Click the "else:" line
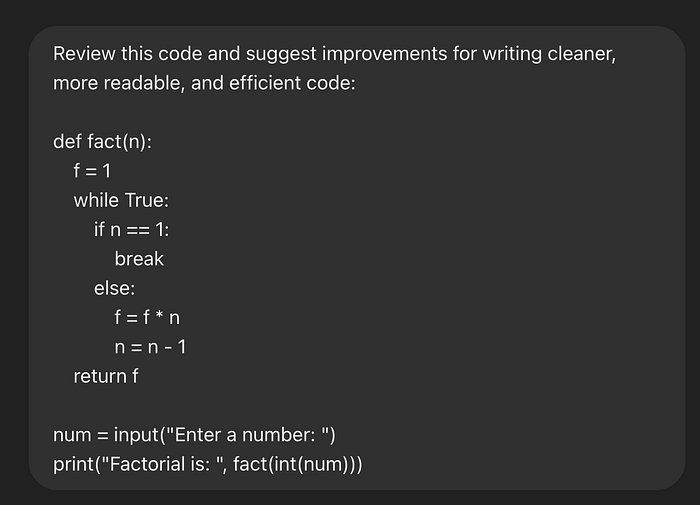 115,289
